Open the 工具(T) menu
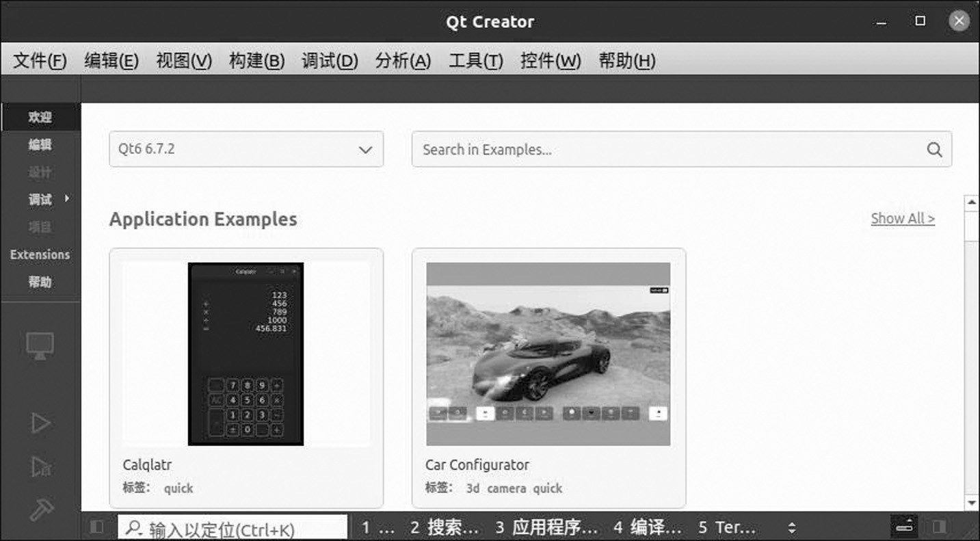The image size is (980, 541). pos(476,61)
